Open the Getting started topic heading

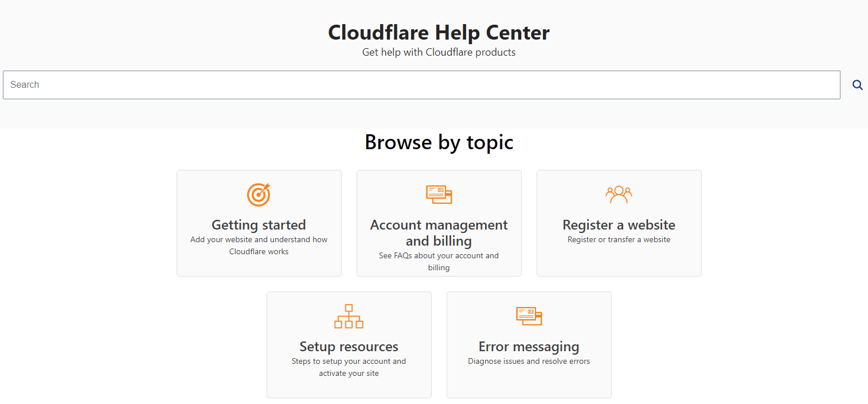click(259, 225)
